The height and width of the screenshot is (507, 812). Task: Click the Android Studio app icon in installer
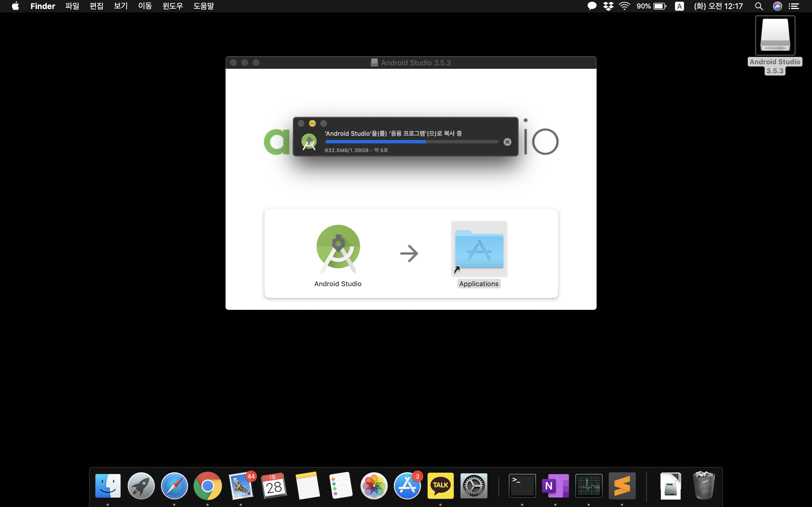pos(338,248)
